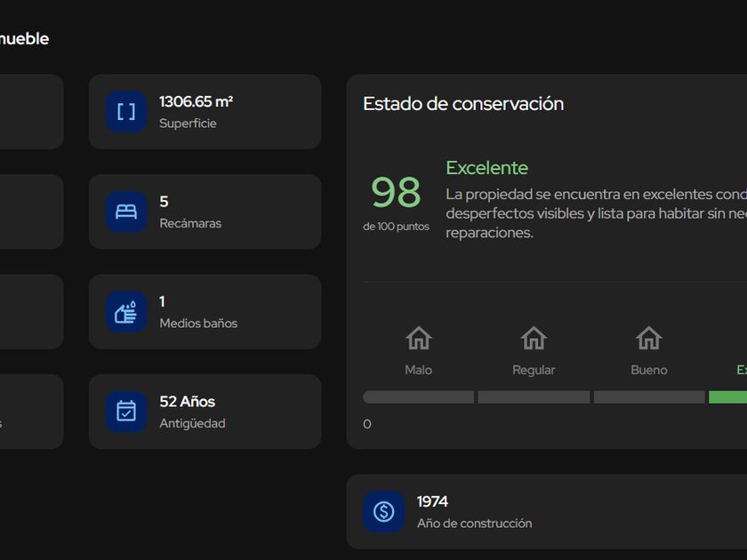The image size is (747, 560).
Task: Select the house icon above Malo
Action: click(418, 338)
